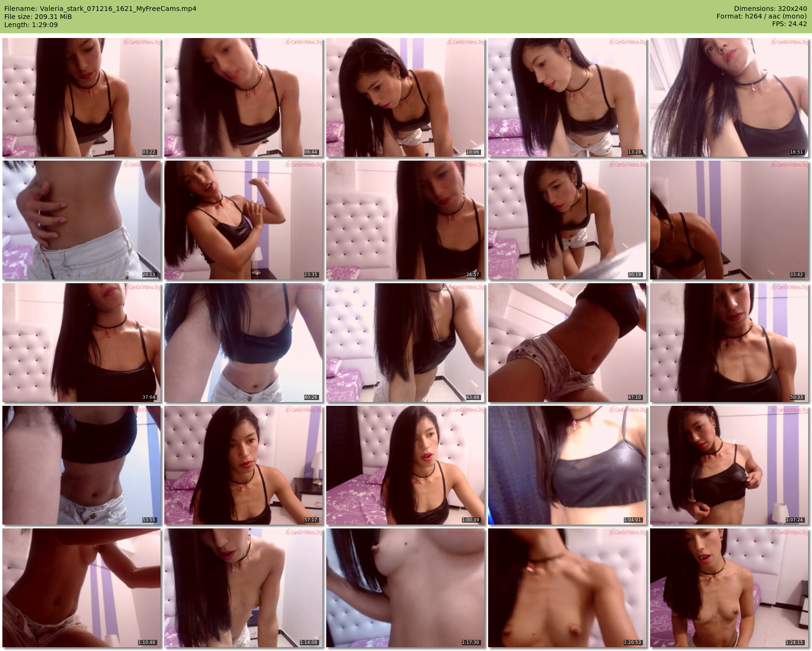This screenshot has height=651, width=812.
Task: Select the thumbnail marked 1:17:30
Action: tap(406, 588)
